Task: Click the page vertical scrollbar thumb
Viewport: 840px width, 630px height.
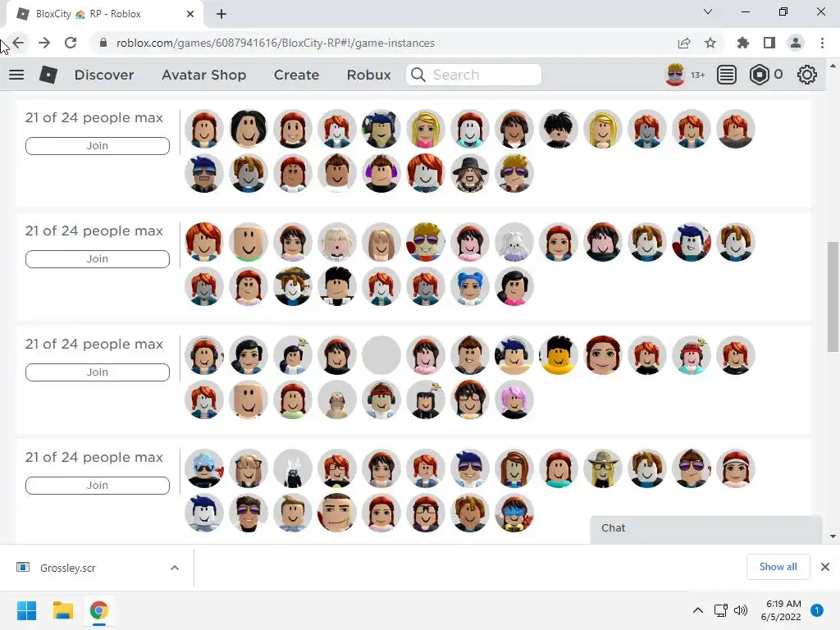Action: [833, 296]
